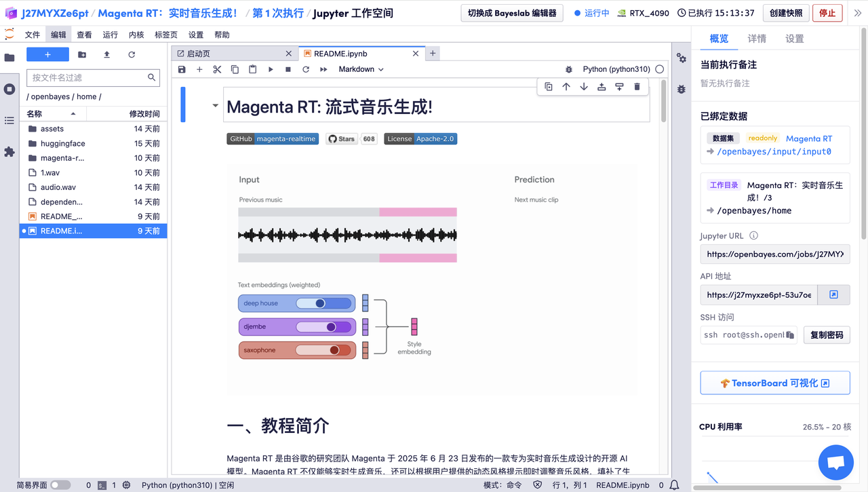Click the 创建快照 button
This screenshot has width=868, height=492.
[786, 13]
